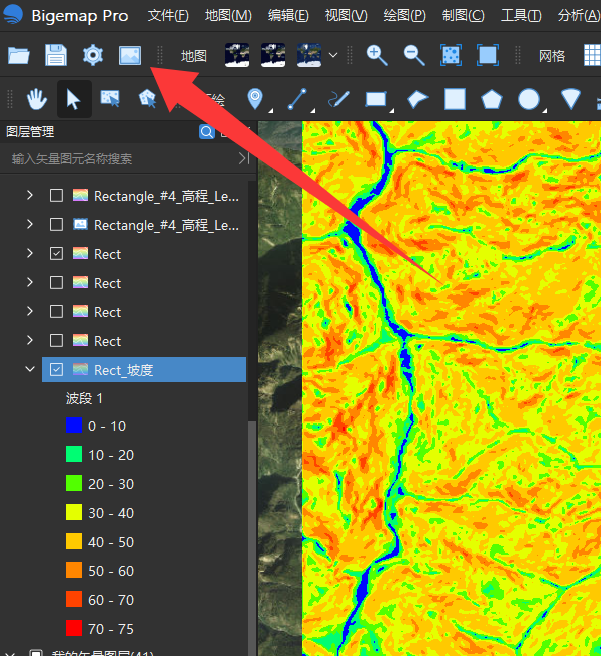Click the zoom in magnifier

click(377, 55)
